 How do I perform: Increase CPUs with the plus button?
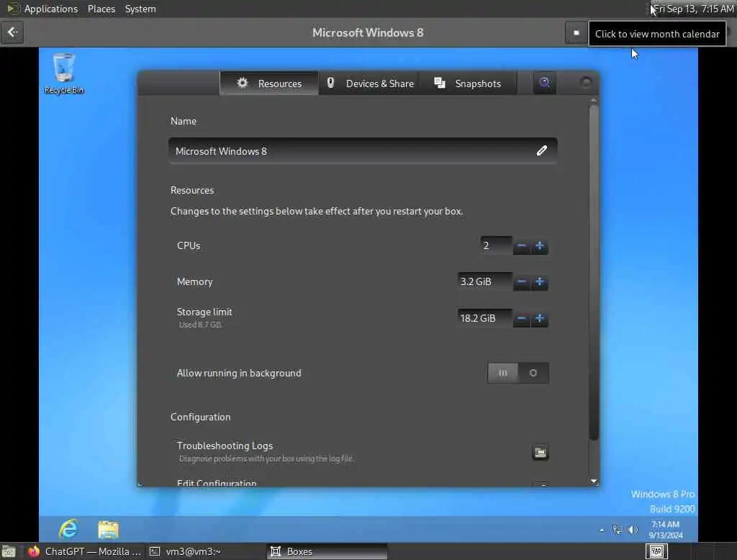[x=540, y=245]
